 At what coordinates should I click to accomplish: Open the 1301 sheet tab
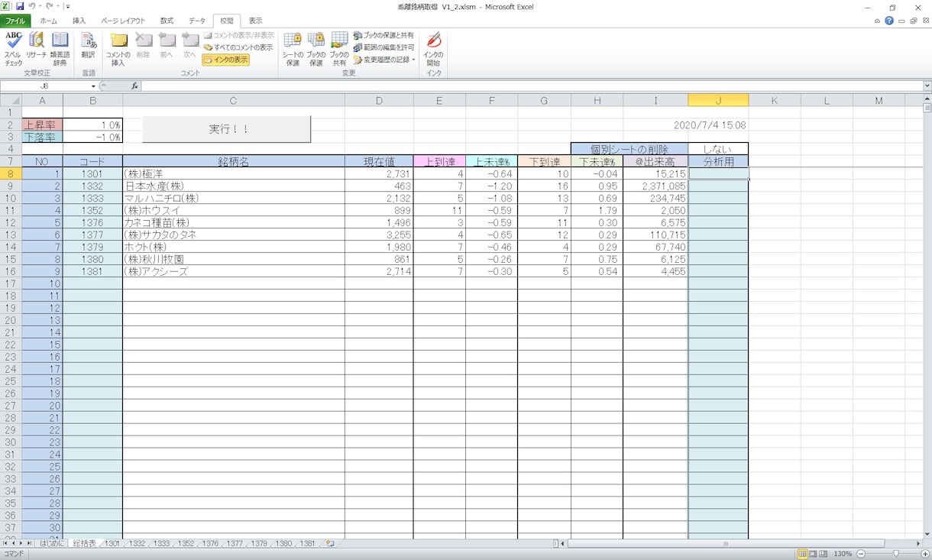[112, 544]
